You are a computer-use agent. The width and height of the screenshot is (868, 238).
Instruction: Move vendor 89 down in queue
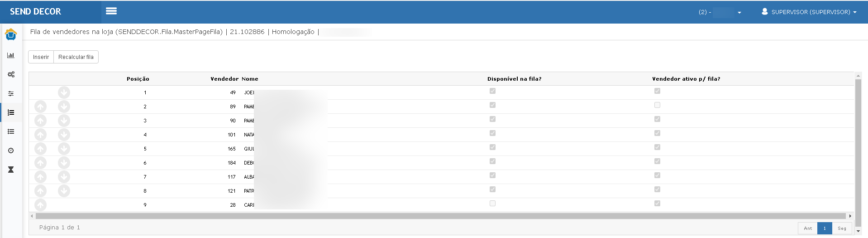(x=64, y=107)
